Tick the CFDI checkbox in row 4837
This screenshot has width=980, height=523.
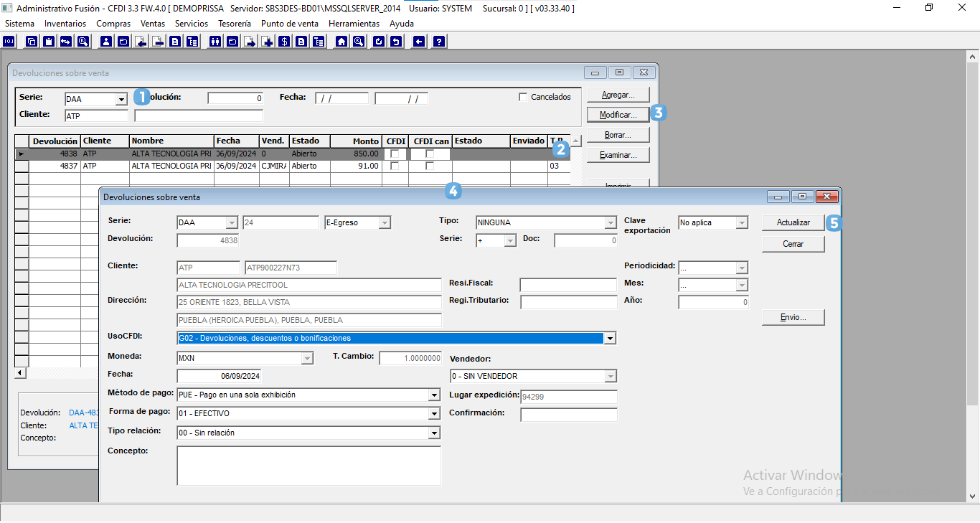394,166
